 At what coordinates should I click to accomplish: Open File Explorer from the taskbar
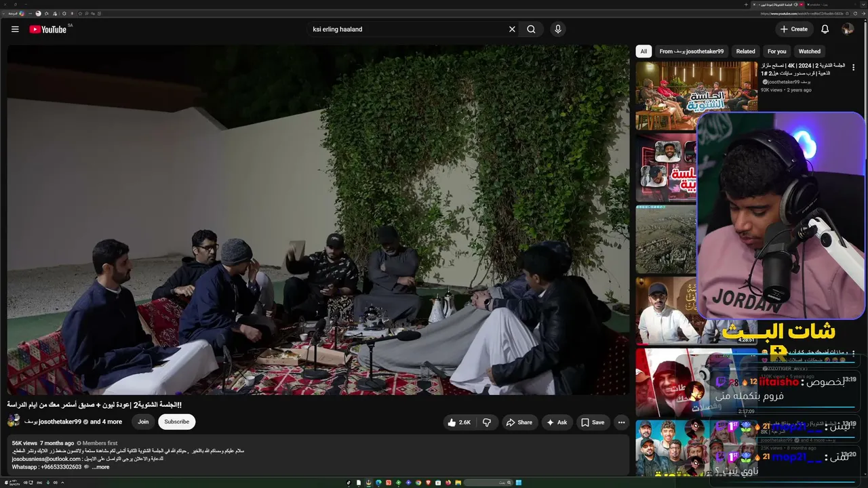coord(458,483)
